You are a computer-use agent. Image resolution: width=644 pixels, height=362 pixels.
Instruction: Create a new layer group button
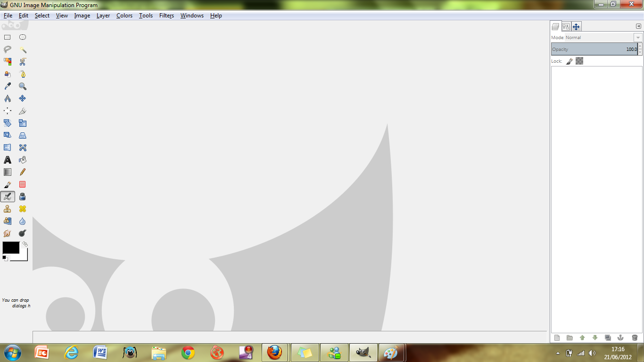pos(570,337)
